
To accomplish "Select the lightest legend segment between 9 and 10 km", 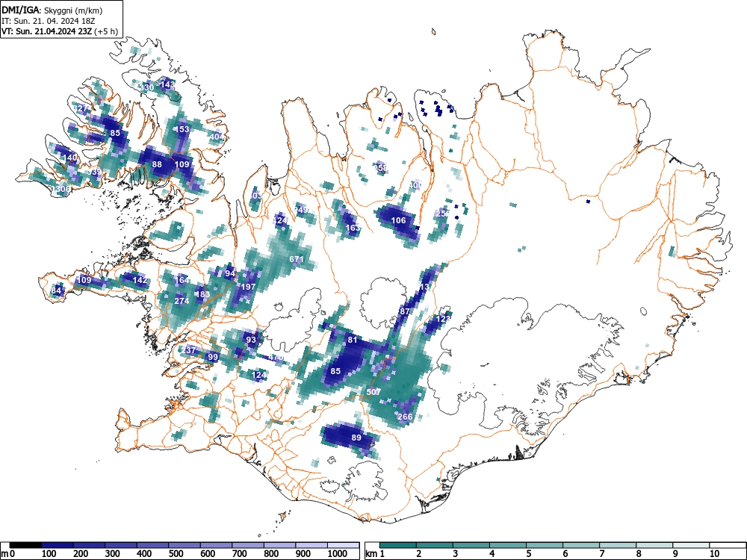I will click(691, 545).
